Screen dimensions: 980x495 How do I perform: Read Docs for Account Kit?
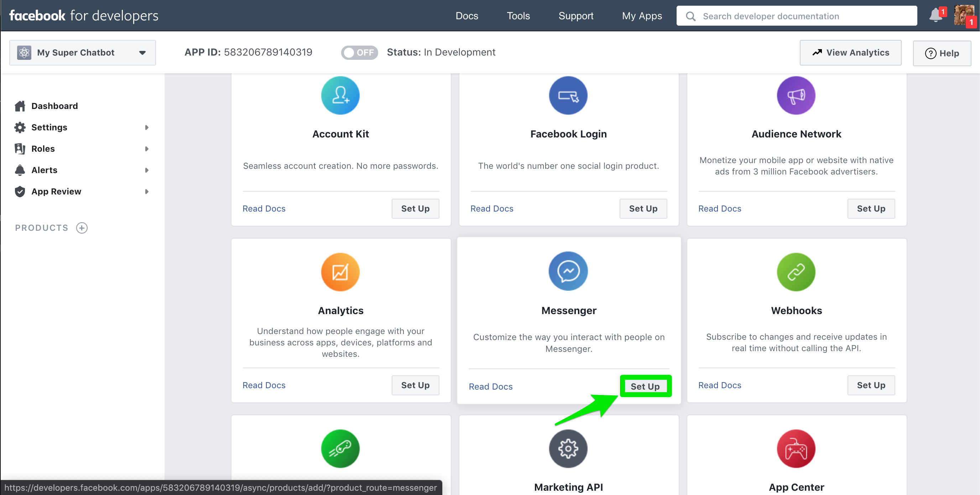[264, 208]
